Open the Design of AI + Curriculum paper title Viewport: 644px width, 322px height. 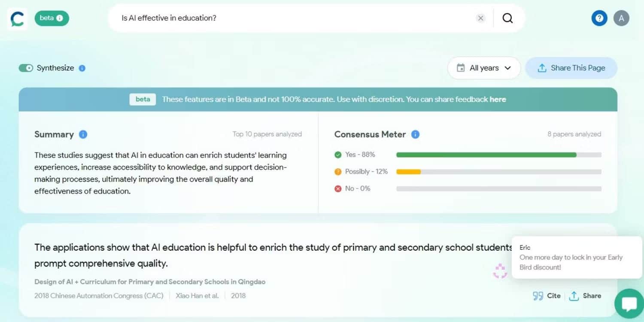point(150,282)
